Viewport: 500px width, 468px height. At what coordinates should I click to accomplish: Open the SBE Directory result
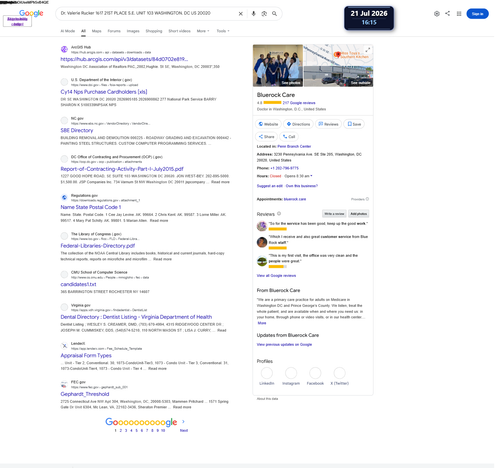tap(77, 130)
